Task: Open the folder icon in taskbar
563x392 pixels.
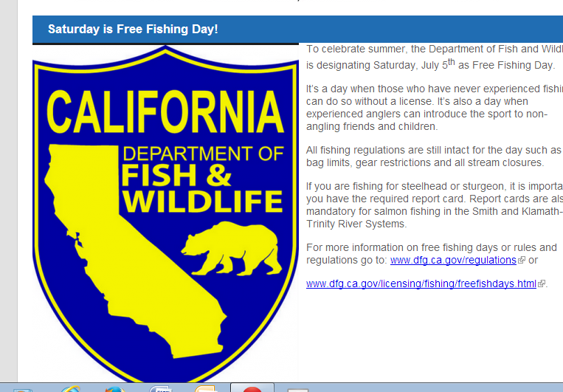Action: pos(204,388)
